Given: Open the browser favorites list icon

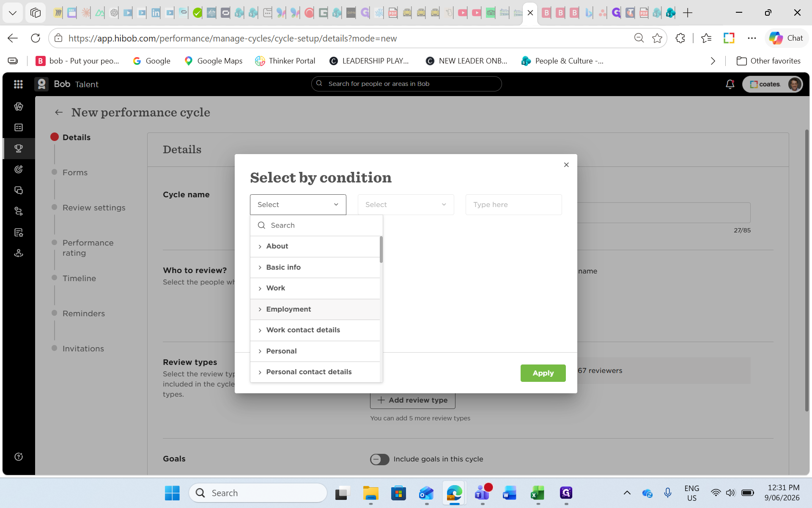Looking at the screenshot, I should click(706, 38).
